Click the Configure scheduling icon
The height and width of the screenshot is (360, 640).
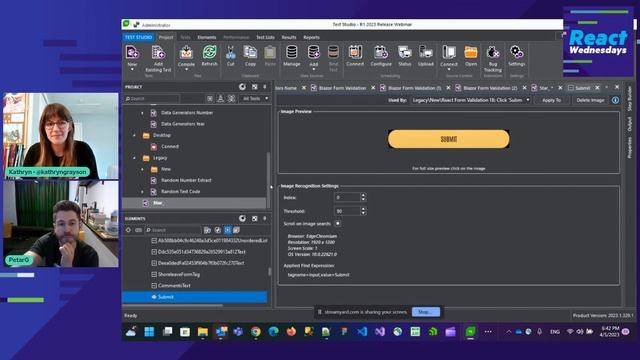tap(381, 52)
